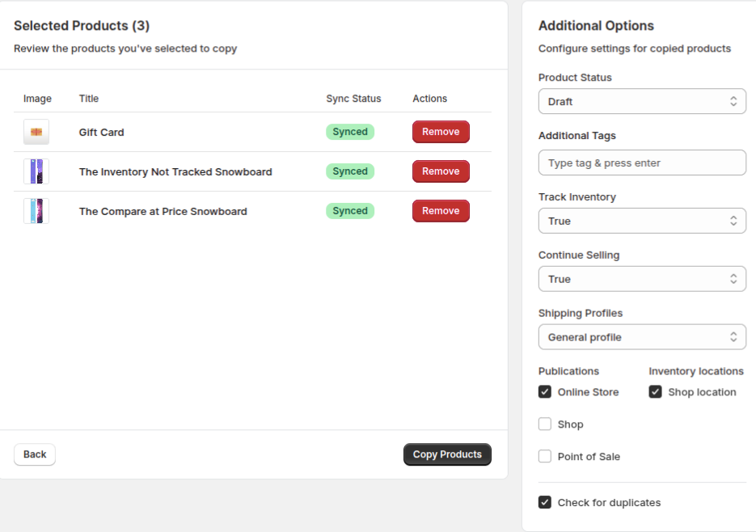Toggle the Check for duplicates checkbox
The image size is (756, 532).
point(545,502)
